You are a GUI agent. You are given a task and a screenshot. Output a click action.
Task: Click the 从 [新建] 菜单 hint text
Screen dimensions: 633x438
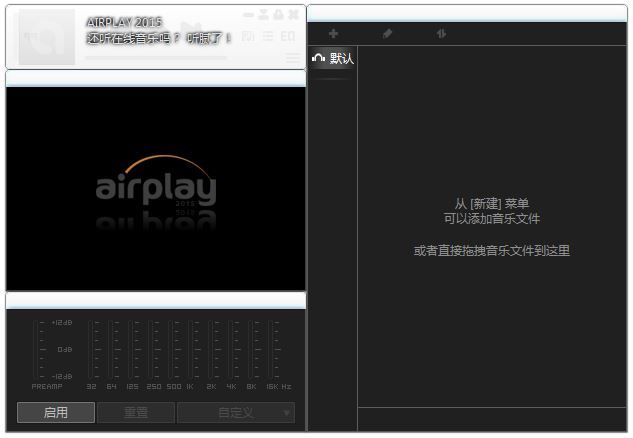tap(492, 203)
